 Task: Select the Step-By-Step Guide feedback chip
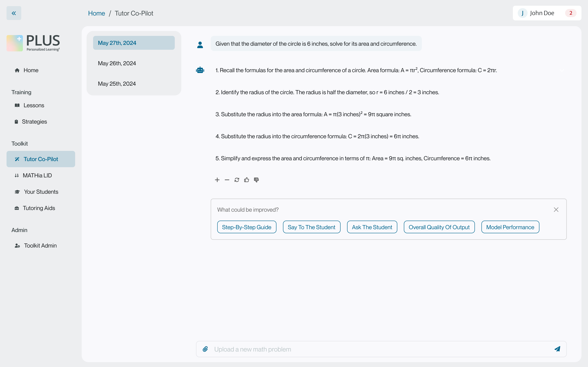[246, 227]
